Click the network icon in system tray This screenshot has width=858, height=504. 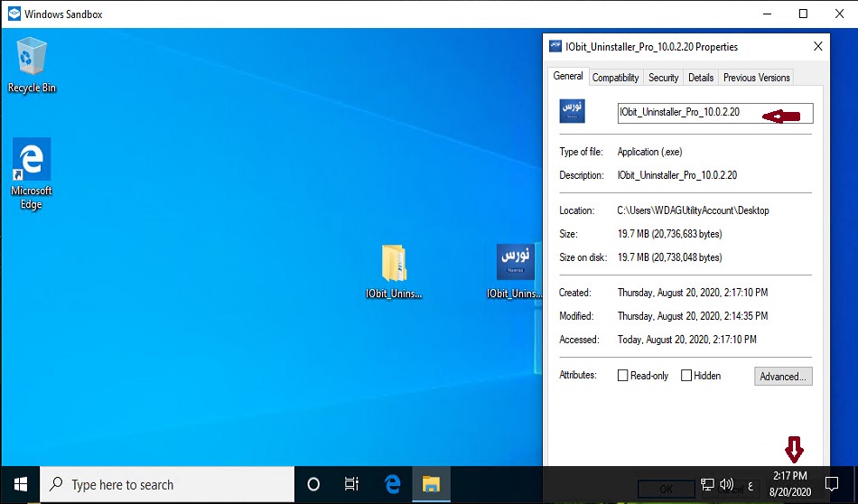[708, 484]
